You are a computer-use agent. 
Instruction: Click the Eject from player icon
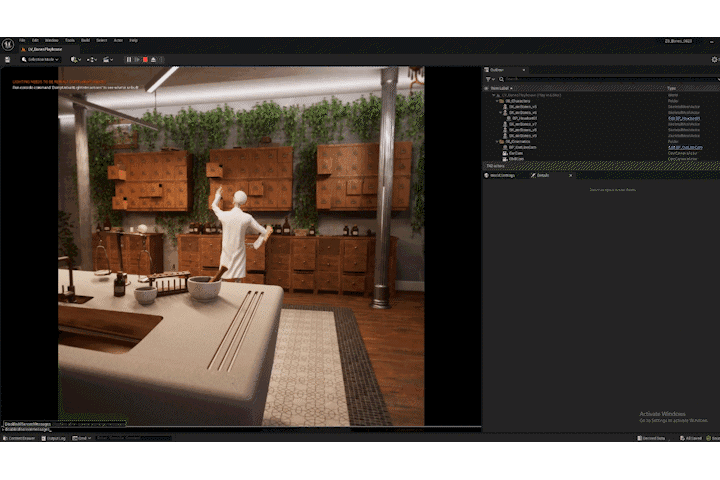point(154,60)
